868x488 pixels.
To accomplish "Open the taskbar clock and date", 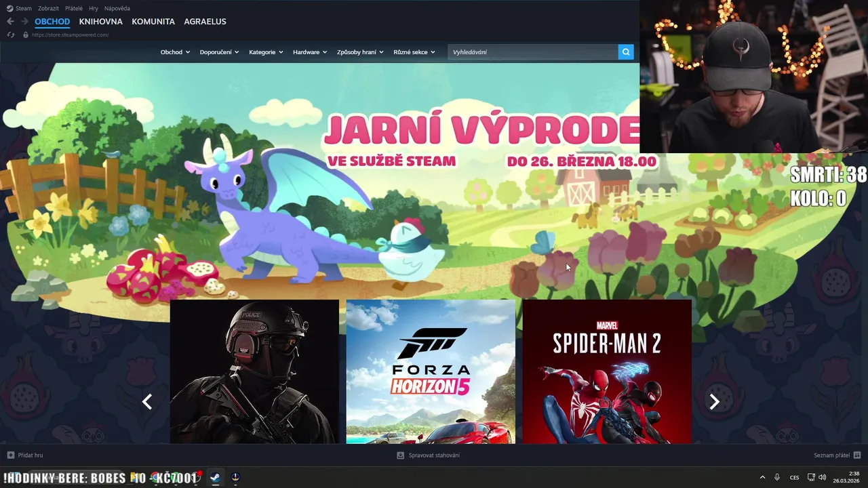I will click(x=848, y=477).
